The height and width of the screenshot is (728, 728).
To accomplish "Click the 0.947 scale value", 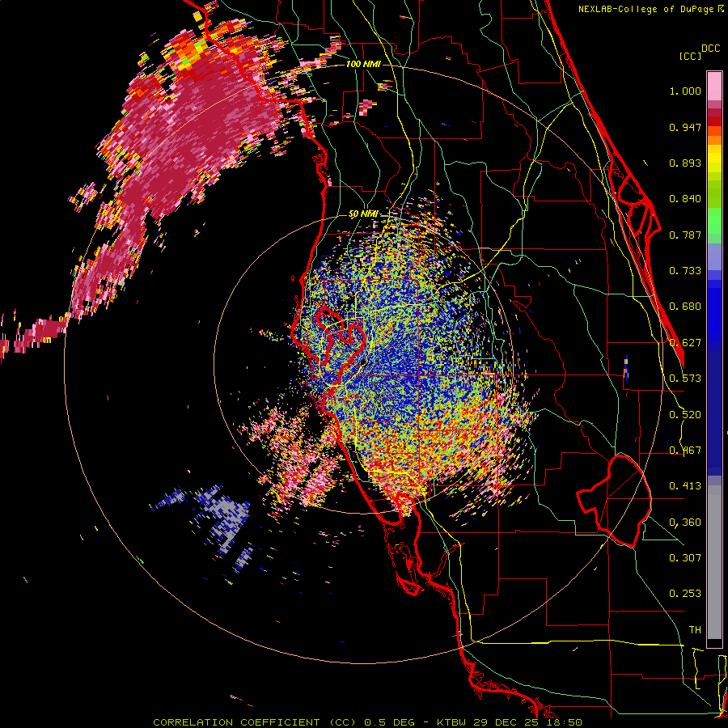I will pos(685,127).
